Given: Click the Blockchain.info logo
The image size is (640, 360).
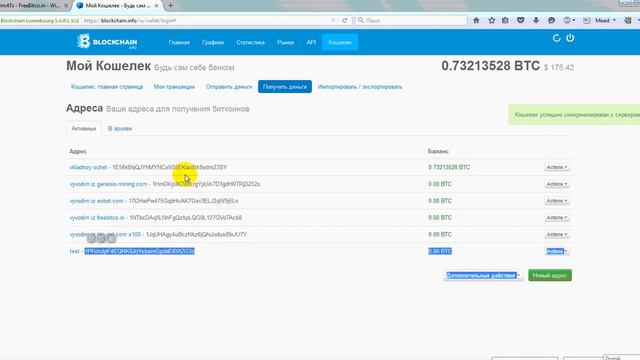Looking at the screenshot, I should [x=107, y=42].
